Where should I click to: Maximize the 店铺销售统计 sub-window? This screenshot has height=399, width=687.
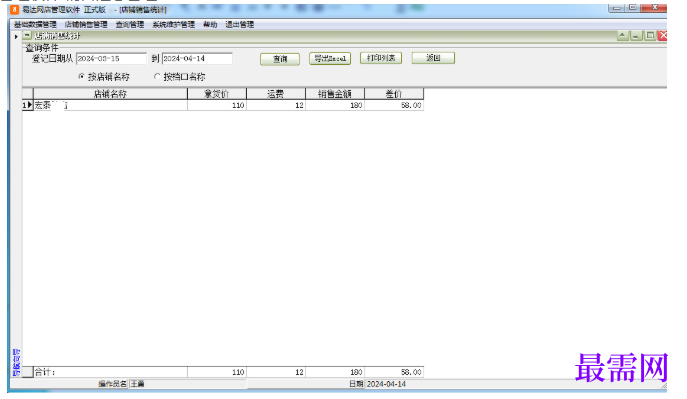[650, 35]
